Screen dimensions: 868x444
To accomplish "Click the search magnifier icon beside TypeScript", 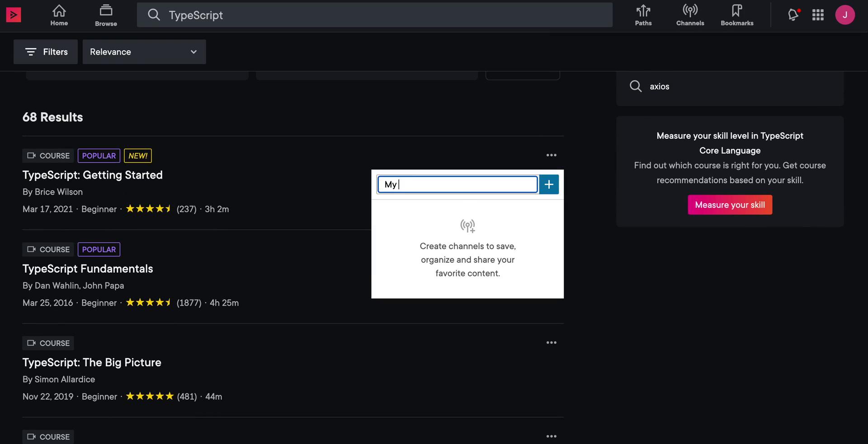I will (x=154, y=15).
